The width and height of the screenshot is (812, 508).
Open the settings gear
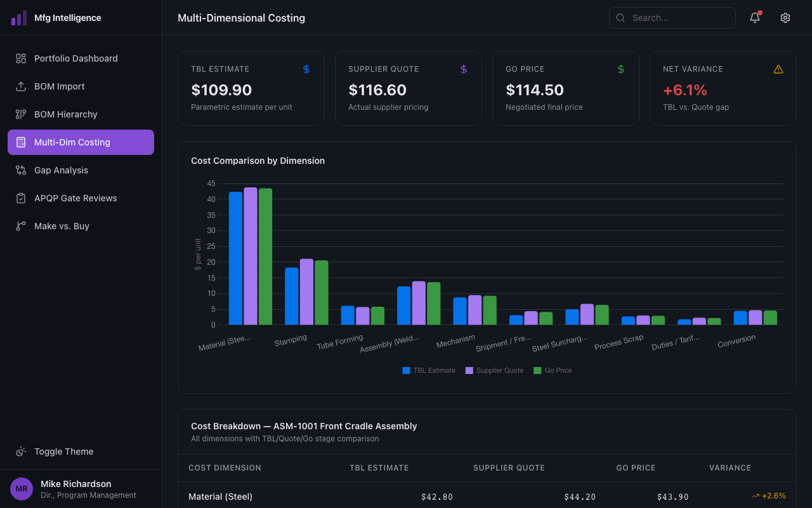(785, 18)
